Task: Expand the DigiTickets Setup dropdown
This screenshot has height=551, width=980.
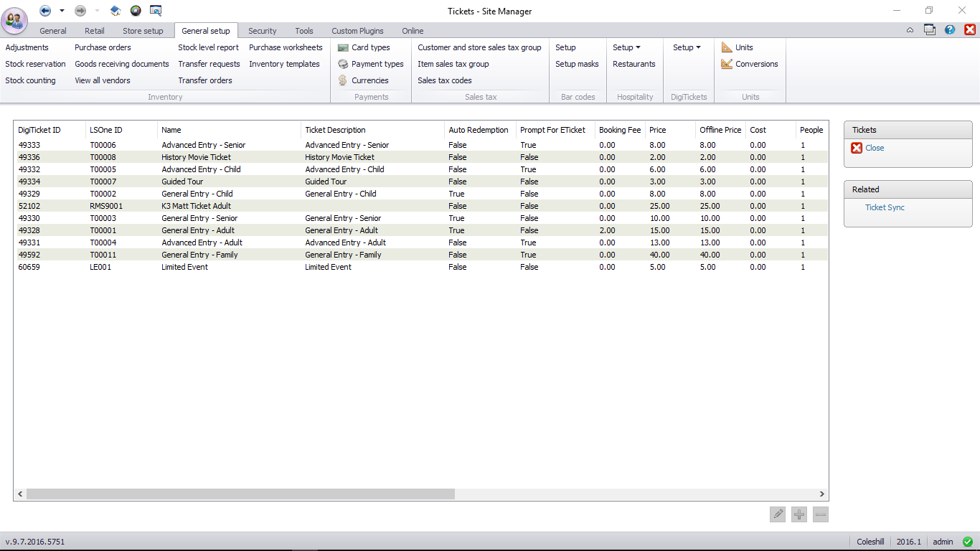Action: (687, 47)
